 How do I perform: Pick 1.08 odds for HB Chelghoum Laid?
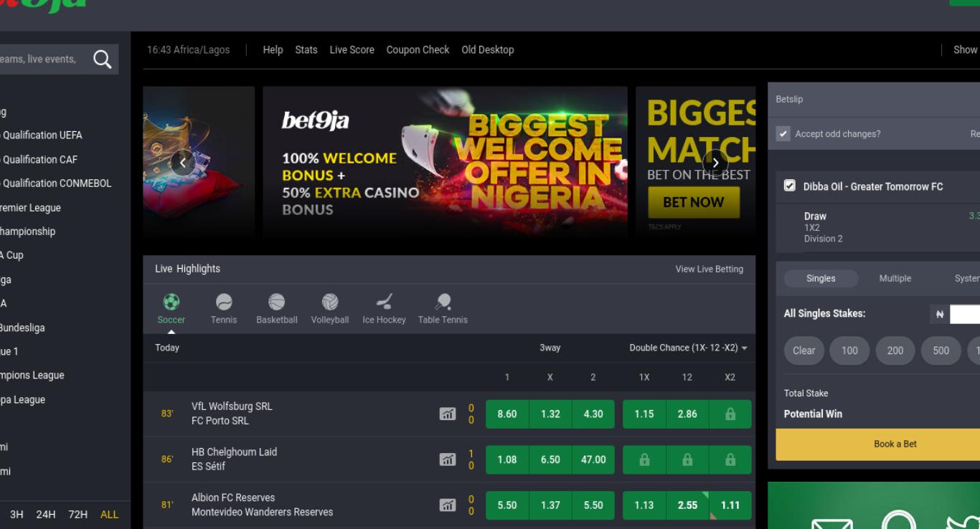[x=507, y=460]
